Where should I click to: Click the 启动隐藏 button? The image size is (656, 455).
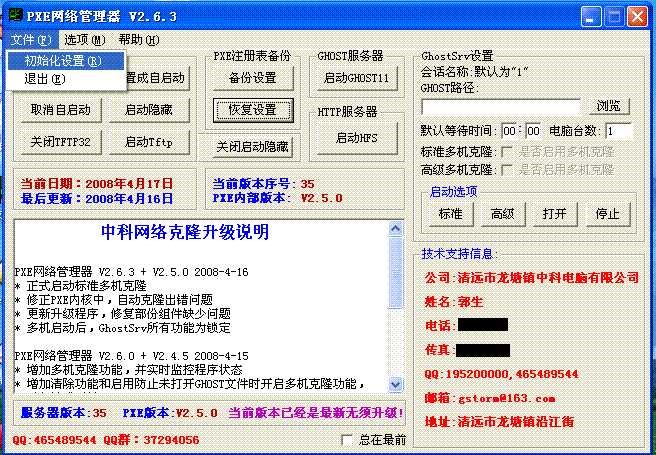149,110
